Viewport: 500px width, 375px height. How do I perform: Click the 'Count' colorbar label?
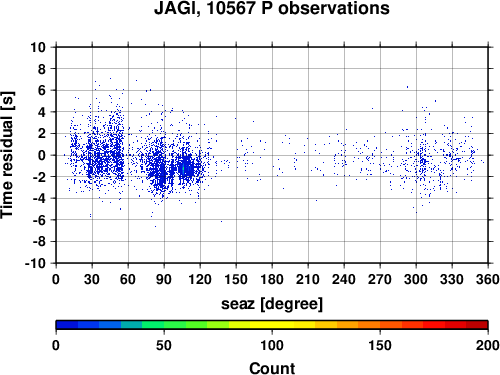coord(272,368)
